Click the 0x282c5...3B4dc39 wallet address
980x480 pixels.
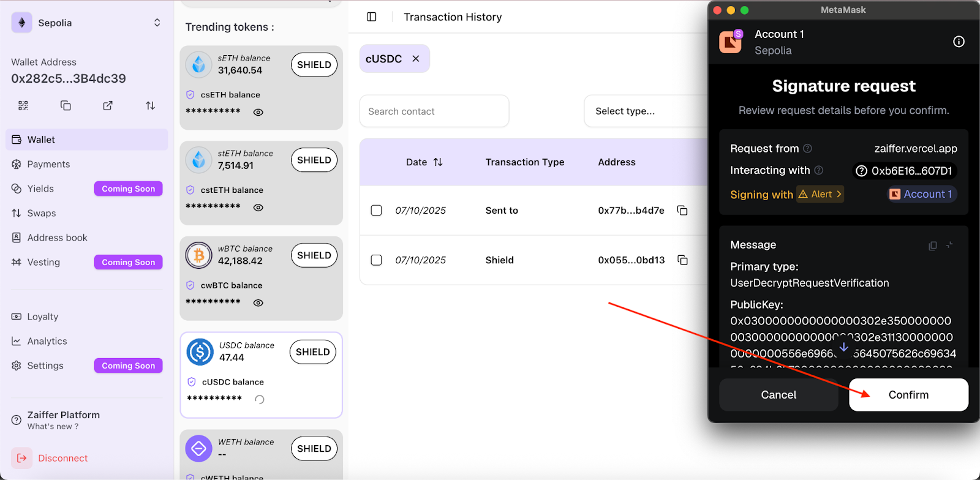69,78
